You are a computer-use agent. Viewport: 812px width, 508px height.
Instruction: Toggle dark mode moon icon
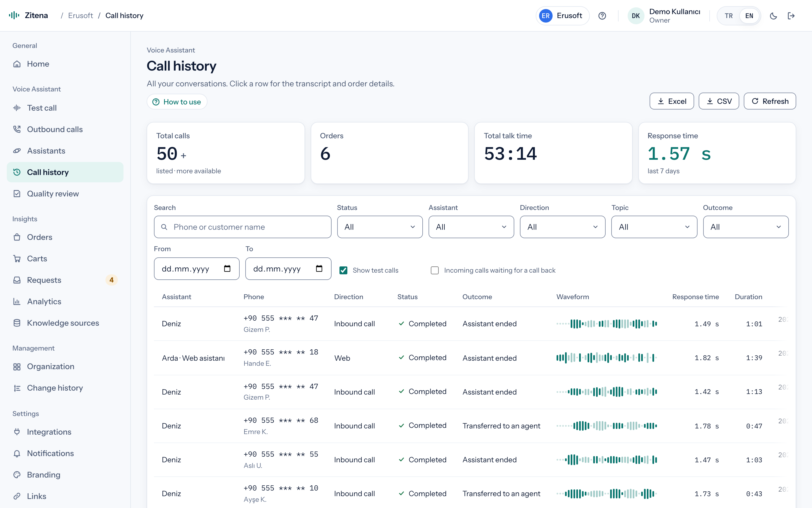pyautogui.click(x=773, y=16)
